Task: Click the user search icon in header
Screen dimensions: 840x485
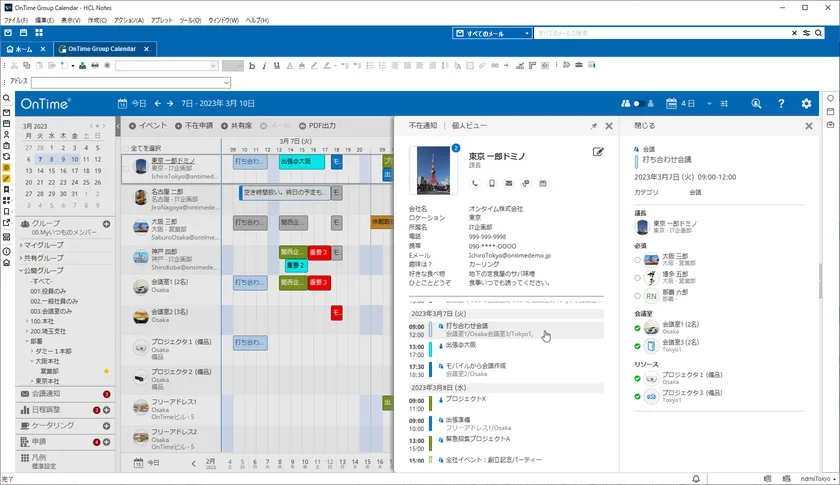Action: (756, 103)
